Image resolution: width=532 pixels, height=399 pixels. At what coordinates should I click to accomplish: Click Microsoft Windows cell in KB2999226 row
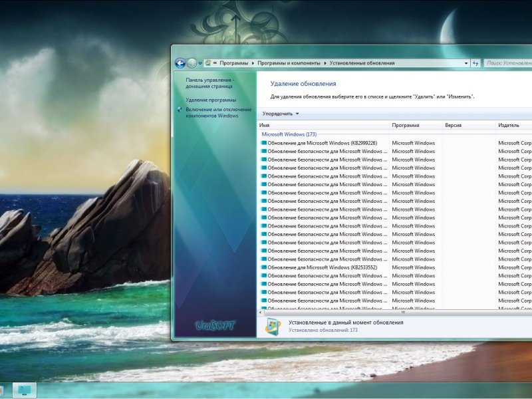click(413, 143)
